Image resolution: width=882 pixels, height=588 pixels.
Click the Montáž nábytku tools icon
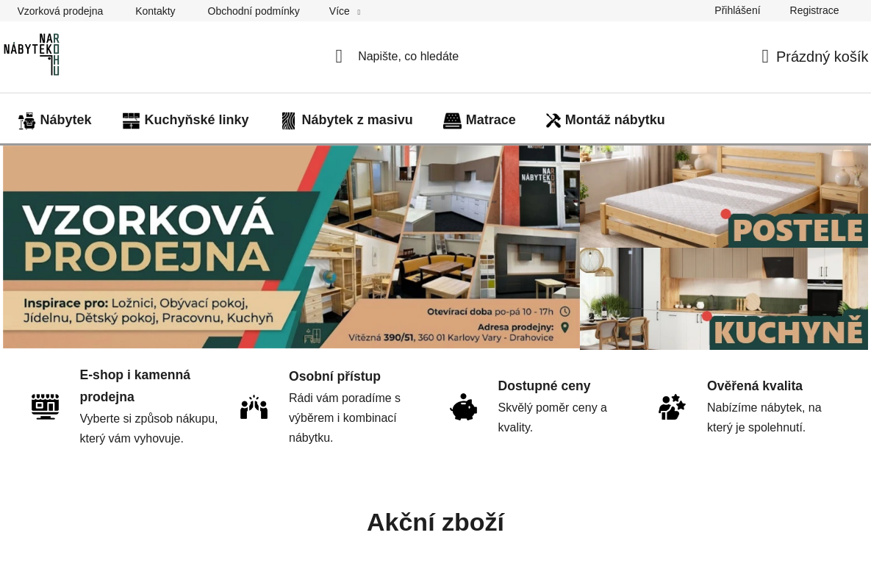tap(553, 121)
